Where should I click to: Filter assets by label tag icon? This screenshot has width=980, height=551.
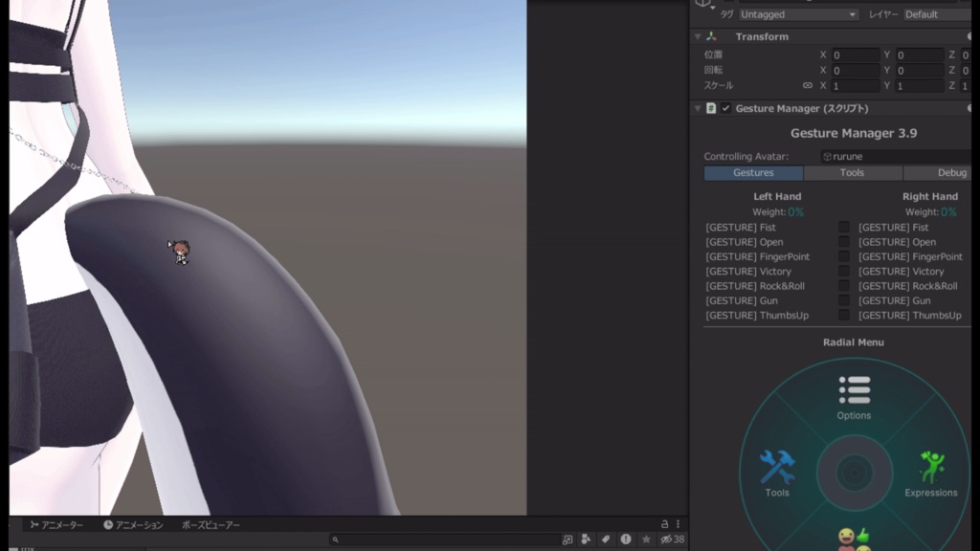click(606, 540)
